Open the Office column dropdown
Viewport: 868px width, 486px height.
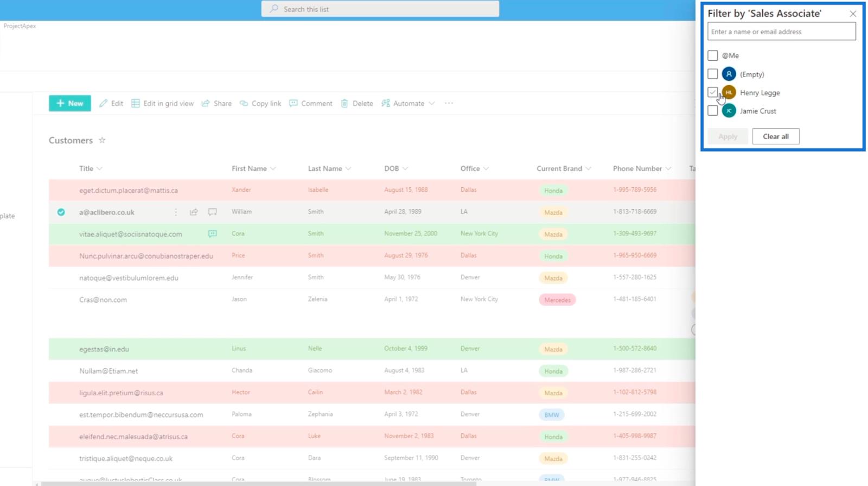[486, 168]
